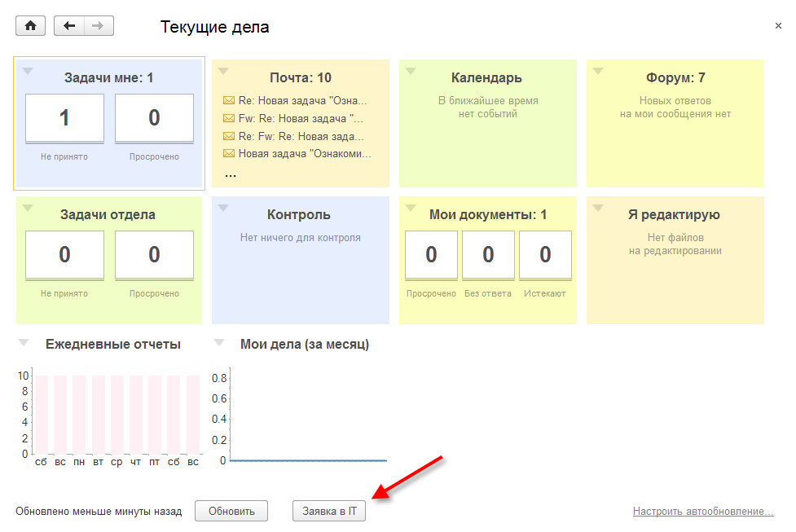Show more mail via the ellipsis

[231, 174]
